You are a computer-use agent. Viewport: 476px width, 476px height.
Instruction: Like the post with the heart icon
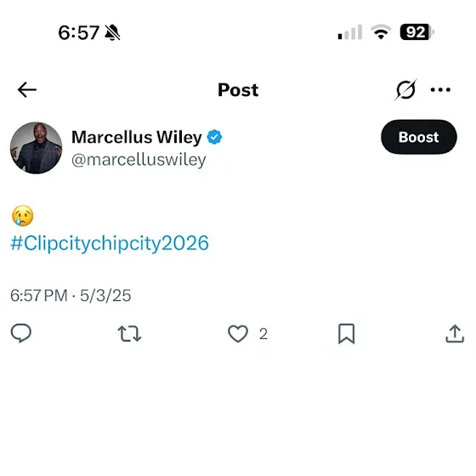pos(238,333)
